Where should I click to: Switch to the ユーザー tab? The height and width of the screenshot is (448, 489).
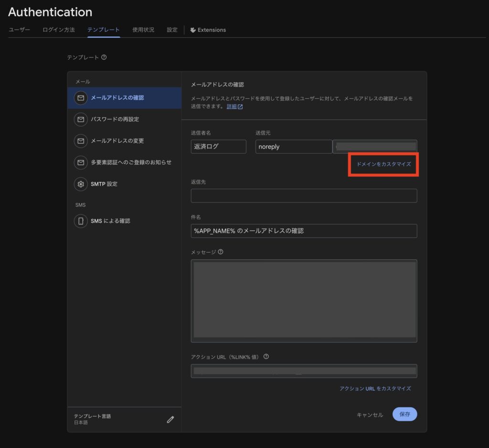pyautogui.click(x=20, y=30)
